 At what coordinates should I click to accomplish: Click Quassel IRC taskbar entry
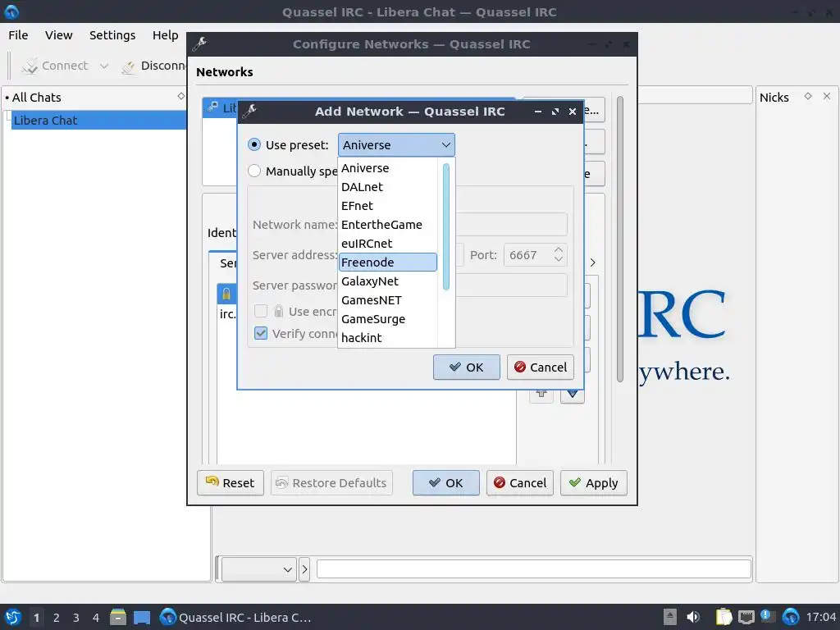235,617
